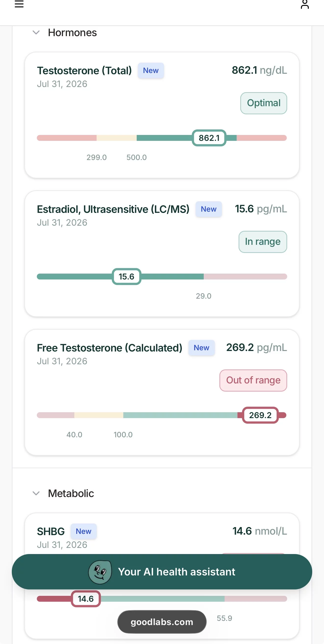Click the Out of range badge

pos(253,380)
